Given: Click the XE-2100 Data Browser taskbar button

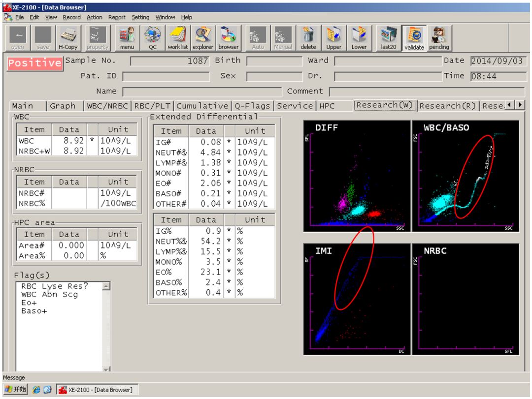Looking at the screenshot, I should coord(97,390).
